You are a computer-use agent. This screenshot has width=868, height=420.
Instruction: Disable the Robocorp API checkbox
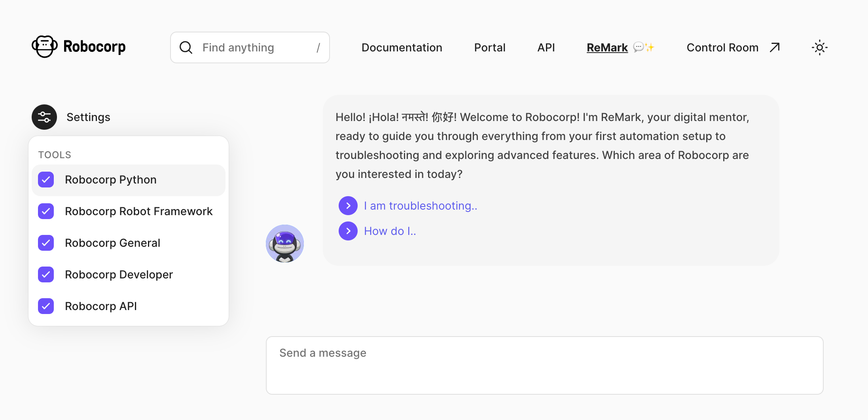46,306
